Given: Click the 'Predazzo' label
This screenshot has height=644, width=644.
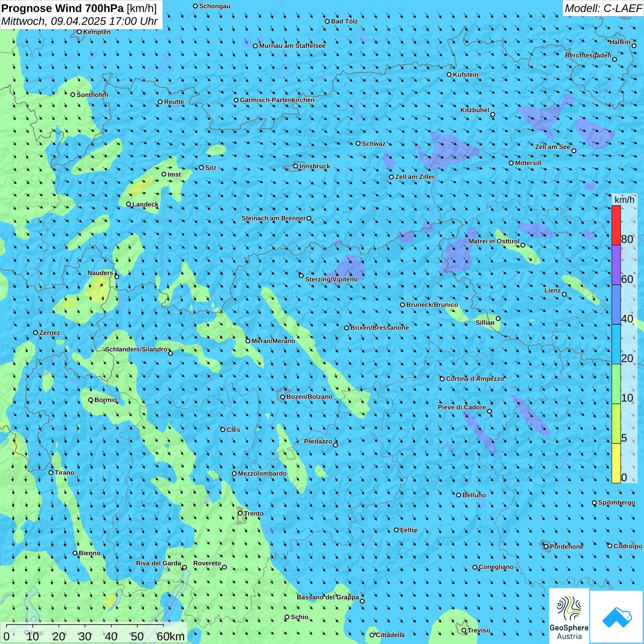Looking at the screenshot, I should tap(318, 441).
